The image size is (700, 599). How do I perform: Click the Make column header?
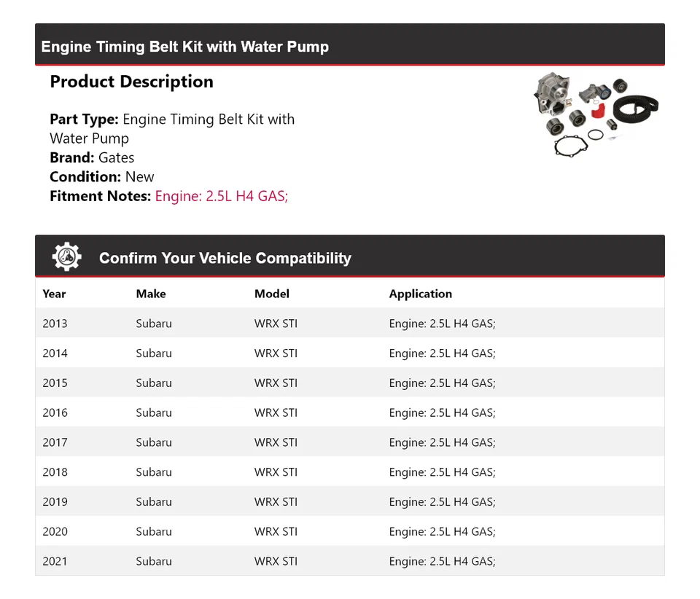(x=150, y=294)
